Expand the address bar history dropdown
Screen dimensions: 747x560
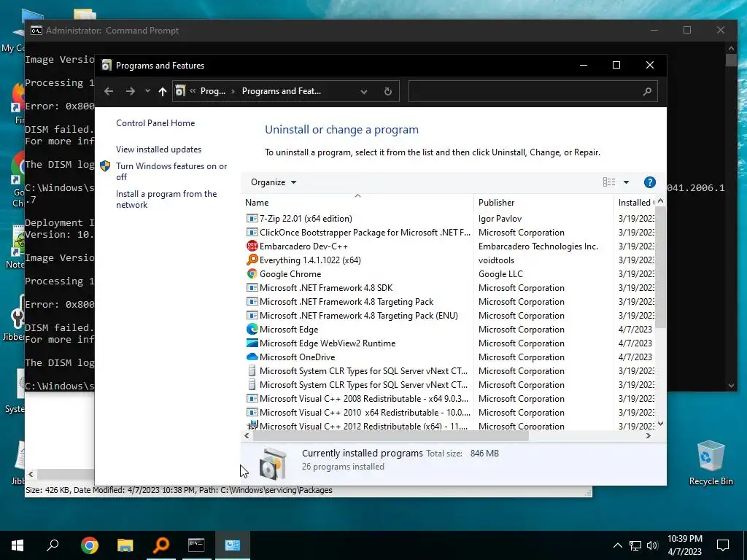363,91
